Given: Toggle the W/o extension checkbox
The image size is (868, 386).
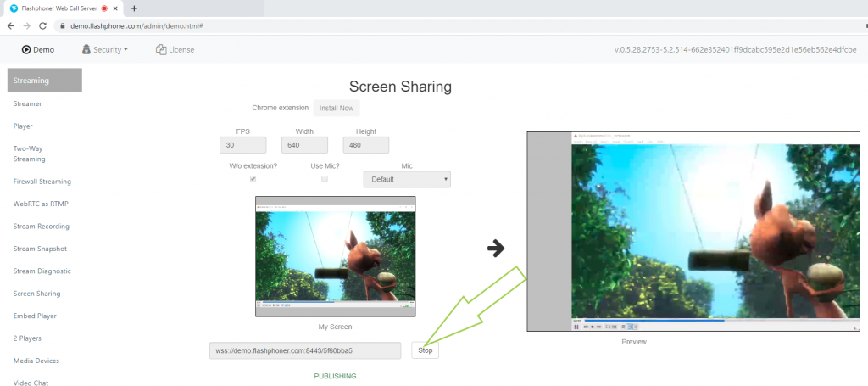Looking at the screenshot, I should [253, 179].
